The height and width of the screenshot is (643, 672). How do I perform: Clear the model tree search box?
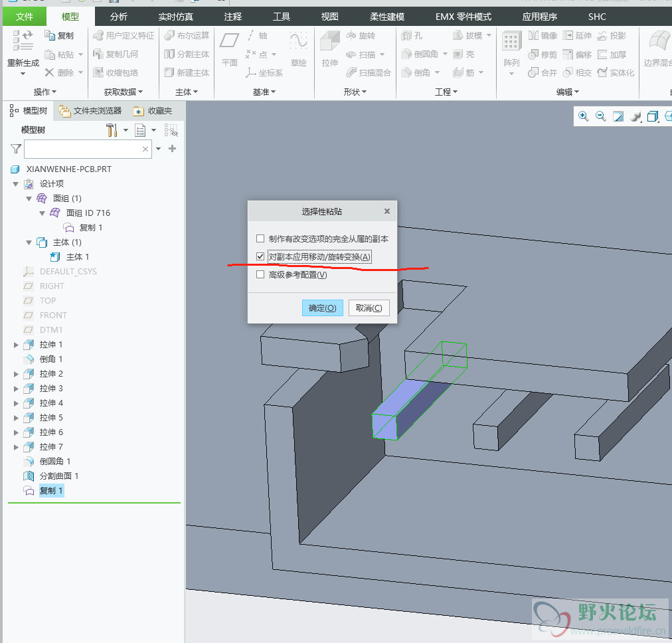[x=145, y=149]
